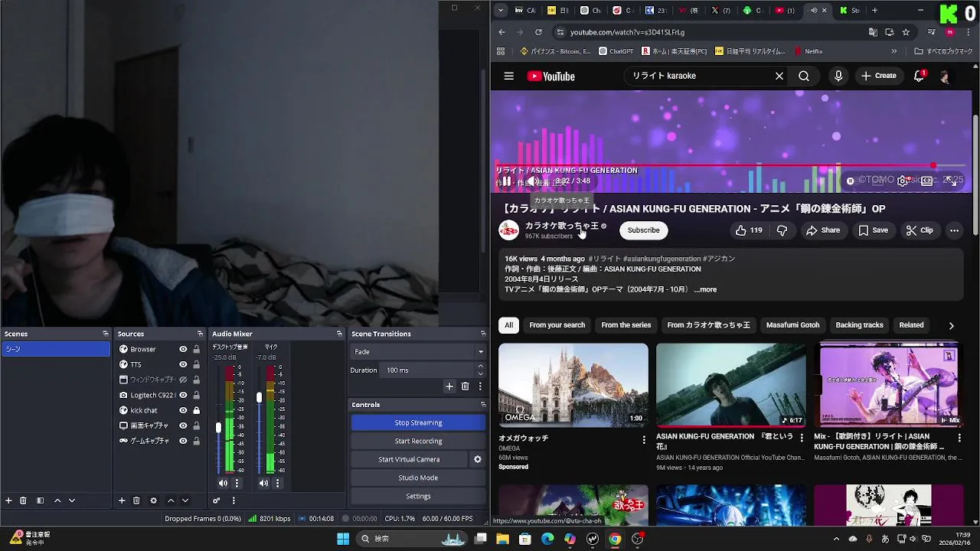Image resolution: width=980 pixels, height=551 pixels.
Task: Open YouTube notifications bell
Action: coord(919,76)
